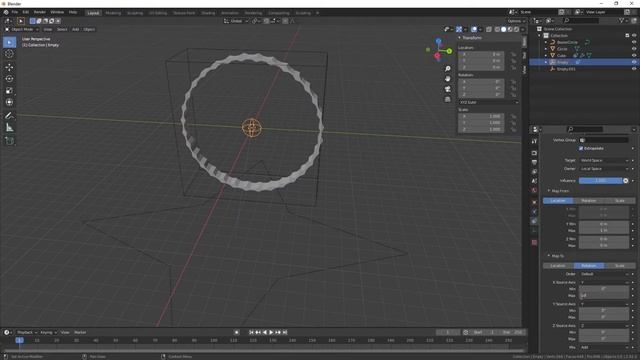Viewport: 640px width, 360px height.
Task: Hide Empty via its eye icon
Action: pyautogui.click(x=634, y=62)
